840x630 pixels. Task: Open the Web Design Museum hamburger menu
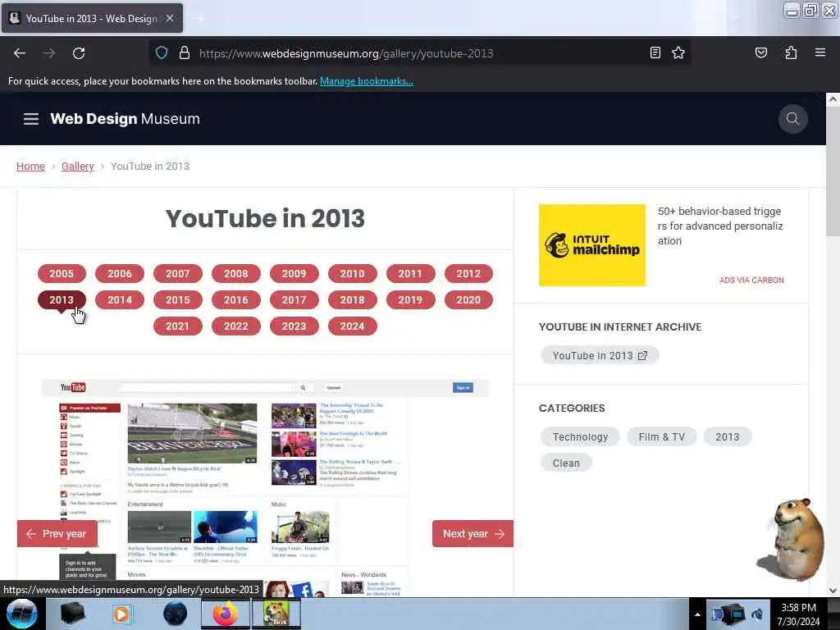point(31,119)
